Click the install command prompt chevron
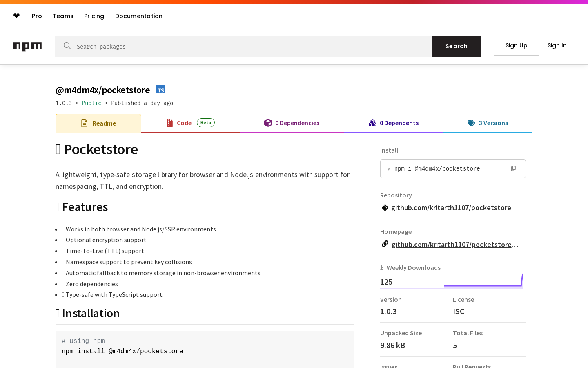This screenshot has width=588, height=368. pos(388,169)
